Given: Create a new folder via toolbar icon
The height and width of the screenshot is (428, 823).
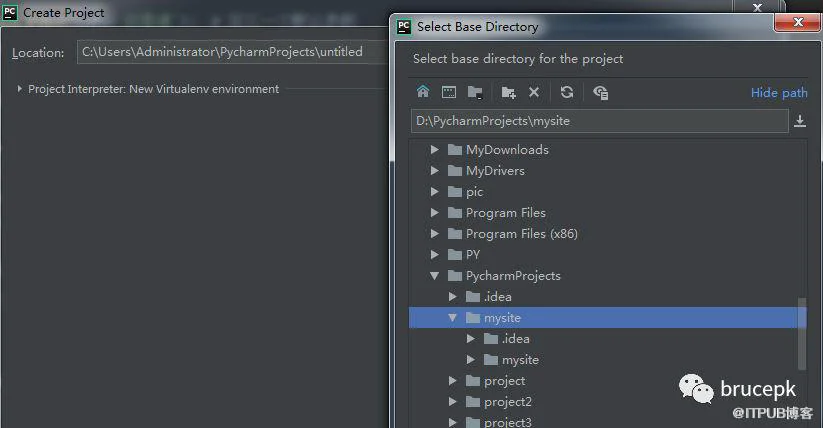Looking at the screenshot, I should [x=508, y=92].
